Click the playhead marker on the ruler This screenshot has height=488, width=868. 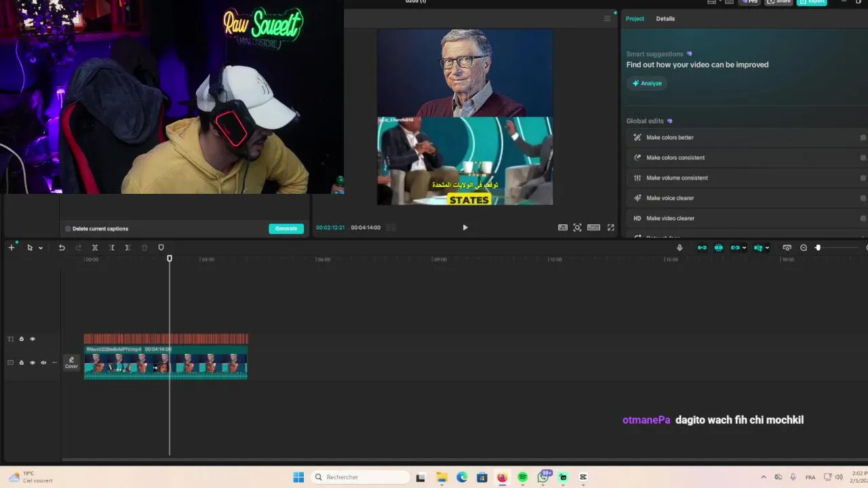pos(170,258)
